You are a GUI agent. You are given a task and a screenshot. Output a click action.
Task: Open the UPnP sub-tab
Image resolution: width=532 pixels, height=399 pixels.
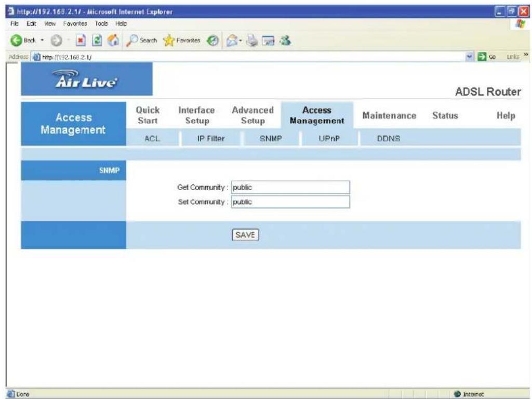coord(329,138)
